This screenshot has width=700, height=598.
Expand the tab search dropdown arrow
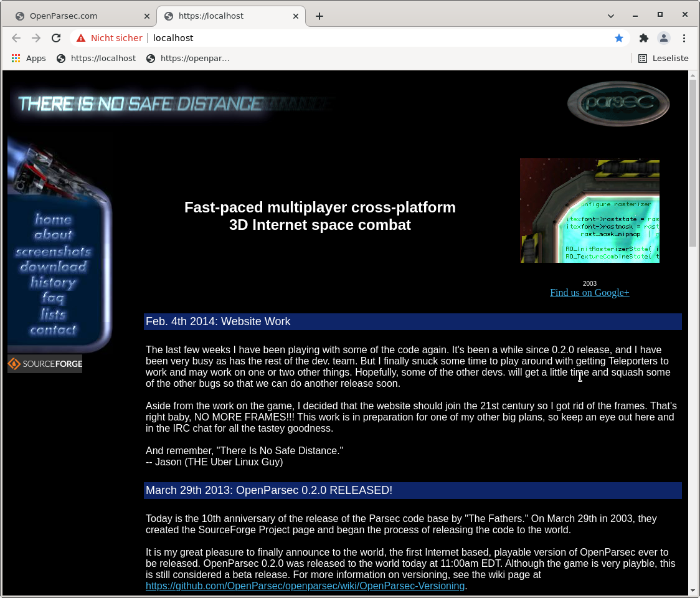point(611,16)
